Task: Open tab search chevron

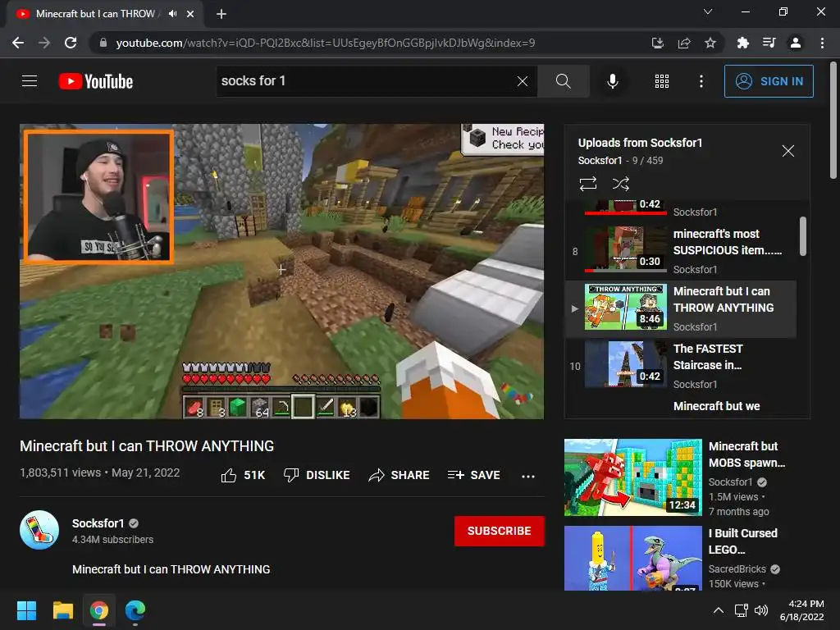Action: coord(708,11)
